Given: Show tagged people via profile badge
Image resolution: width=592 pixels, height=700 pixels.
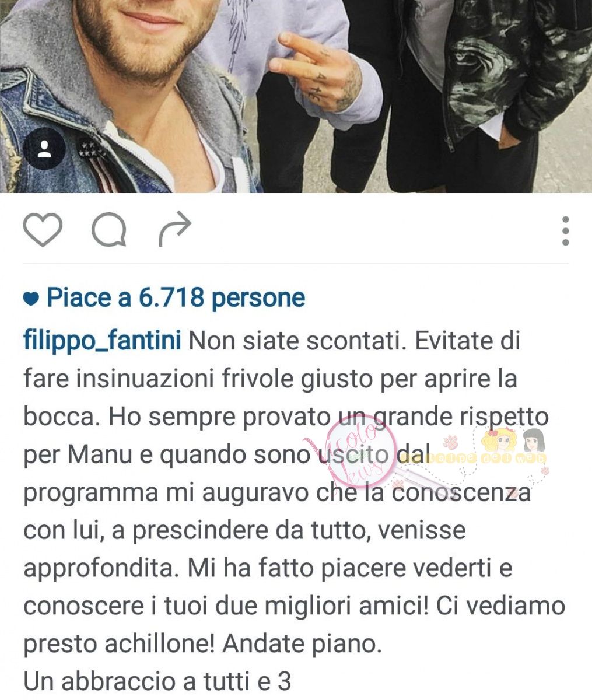Looking at the screenshot, I should [44, 149].
